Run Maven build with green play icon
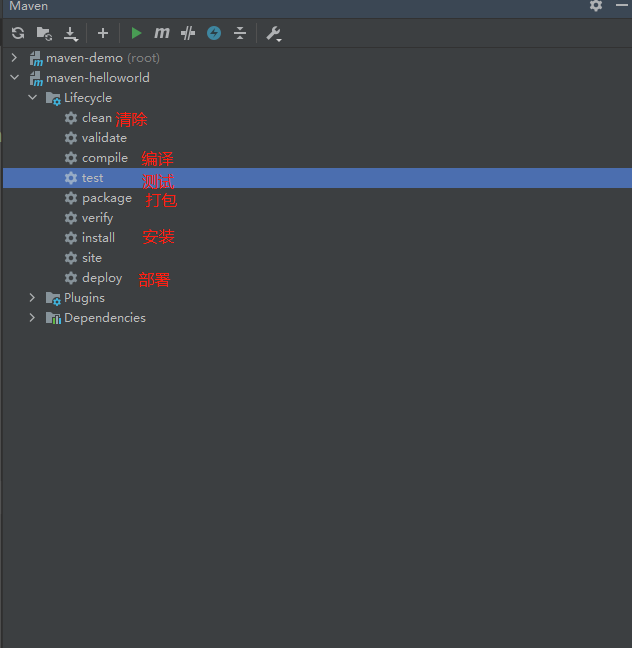Image resolution: width=632 pixels, height=648 pixels. 136,33
